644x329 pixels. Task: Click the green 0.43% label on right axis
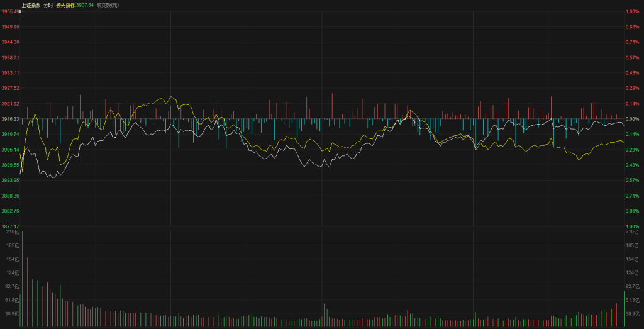(632, 165)
